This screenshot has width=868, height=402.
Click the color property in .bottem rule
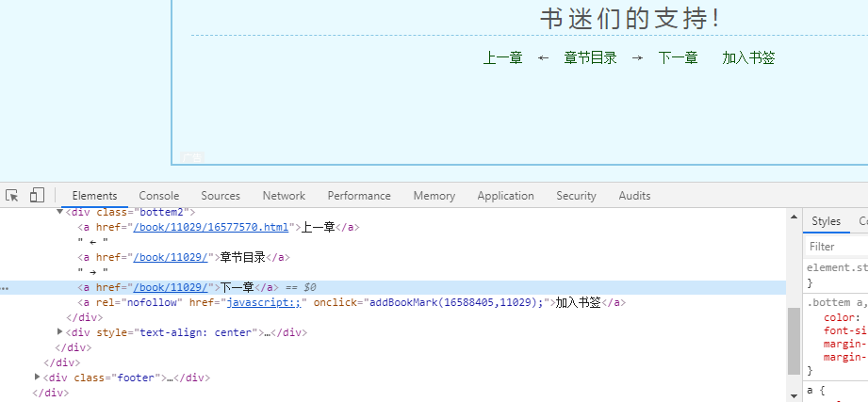point(838,317)
